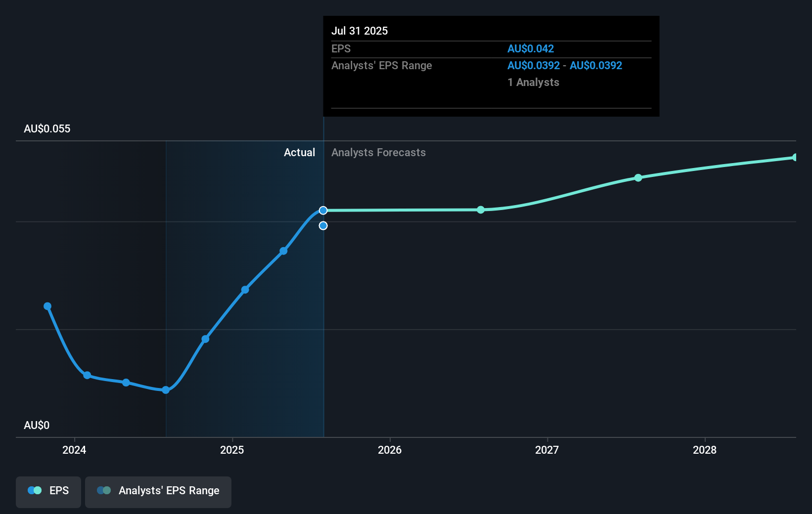Click the highlighted Jul 31 2025 data point
812x514 pixels.
[x=323, y=210]
